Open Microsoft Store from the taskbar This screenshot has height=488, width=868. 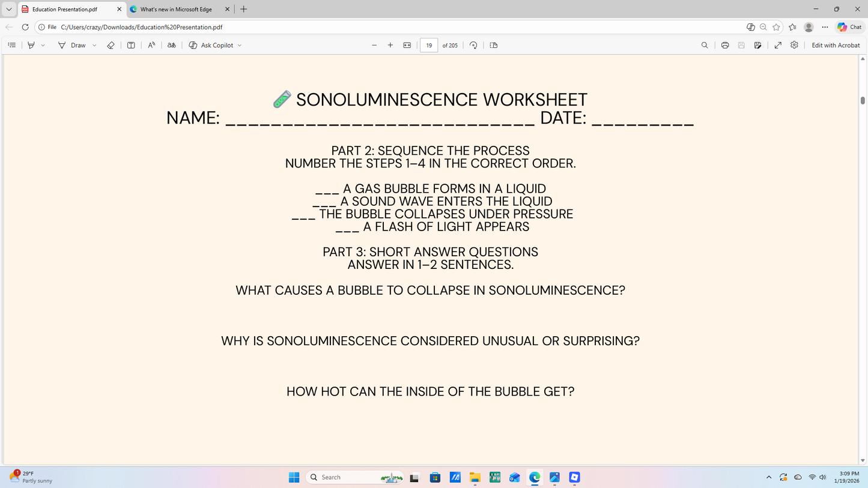(x=436, y=477)
